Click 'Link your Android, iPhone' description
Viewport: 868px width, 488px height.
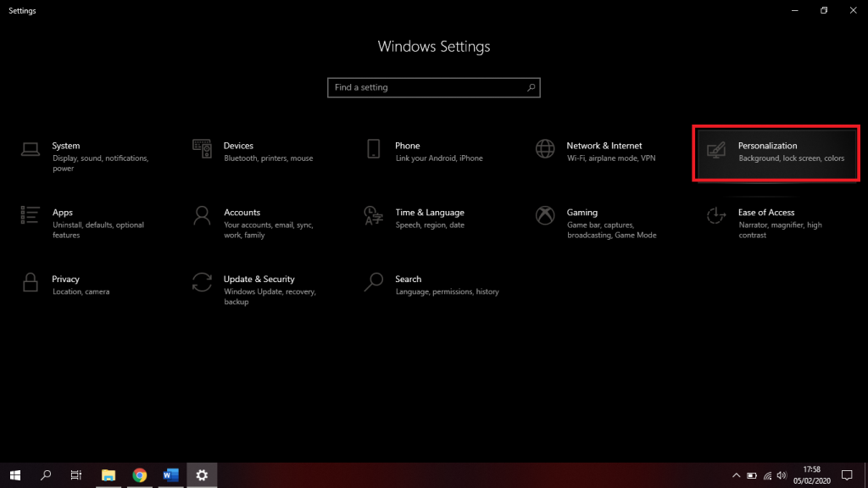click(x=439, y=158)
